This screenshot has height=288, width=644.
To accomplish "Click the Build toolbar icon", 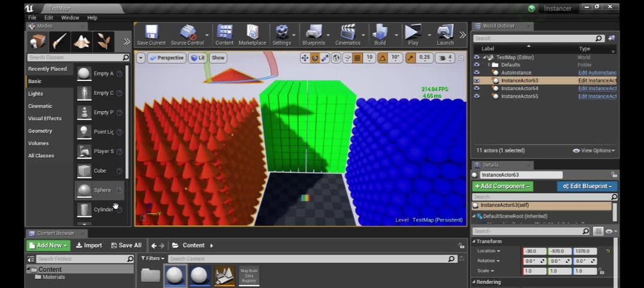I will click(x=380, y=35).
